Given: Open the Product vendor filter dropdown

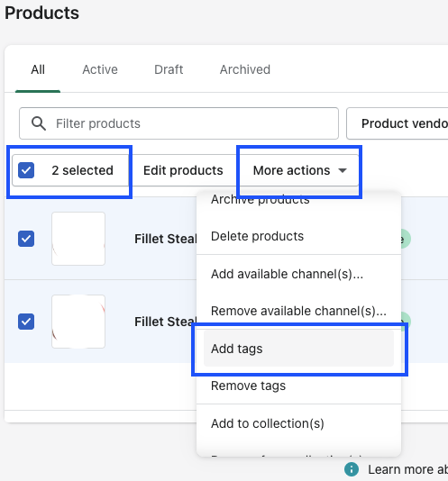Looking at the screenshot, I should pos(398,123).
